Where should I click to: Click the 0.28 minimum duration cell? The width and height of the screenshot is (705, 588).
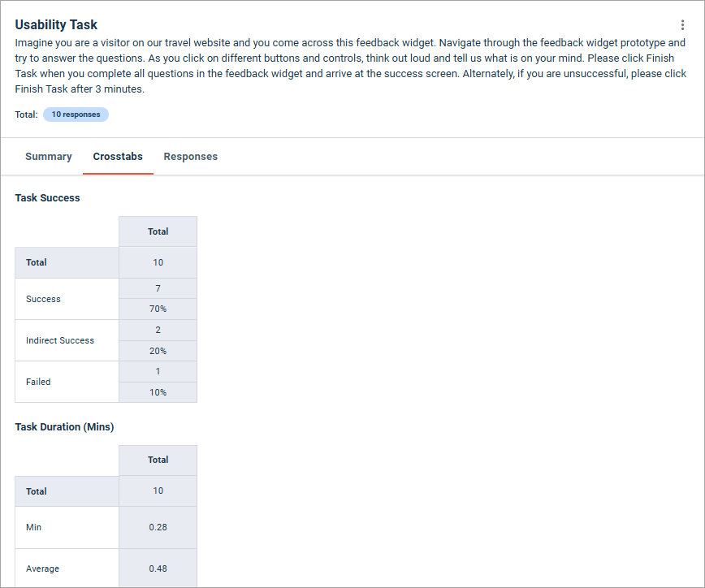click(158, 527)
